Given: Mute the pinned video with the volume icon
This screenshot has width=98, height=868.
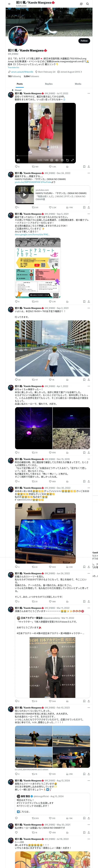Looking at the screenshot, I should [x=57, y=160].
